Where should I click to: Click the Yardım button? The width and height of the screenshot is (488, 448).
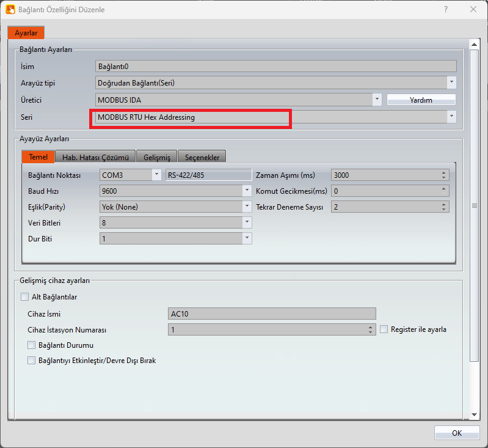pos(421,100)
